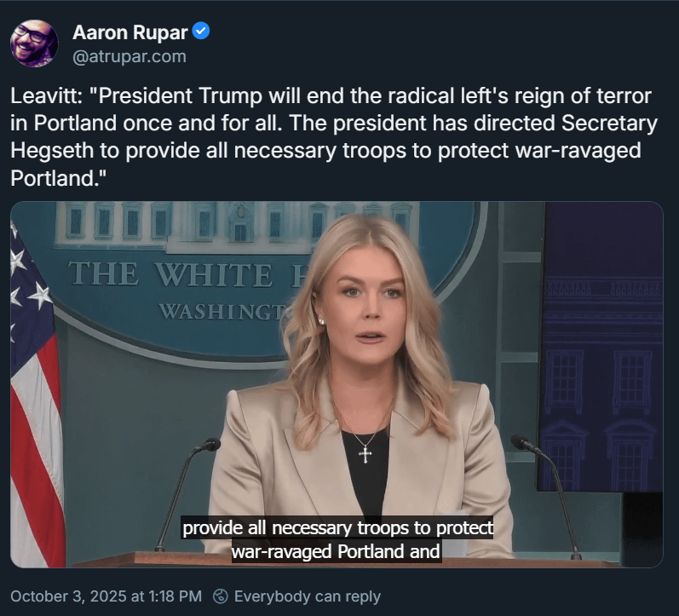Screen dimensions: 679x616
Task: Click 'THE WHITE' lettering on video backdrop
Action: (x=170, y=274)
